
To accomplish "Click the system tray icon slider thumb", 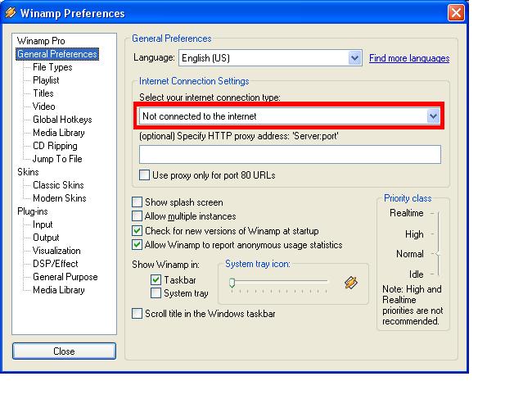I will (x=232, y=283).
